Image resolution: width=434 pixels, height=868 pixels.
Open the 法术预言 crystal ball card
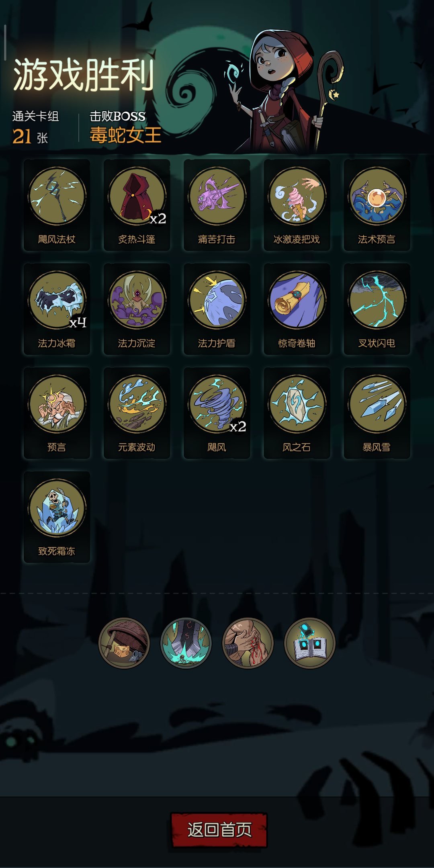[x=377, y=205]
